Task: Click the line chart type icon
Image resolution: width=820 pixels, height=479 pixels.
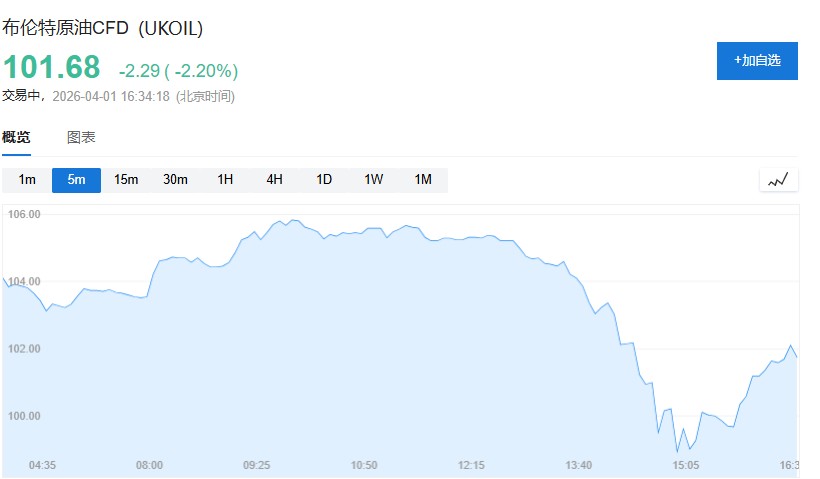Action: [778, 180]
